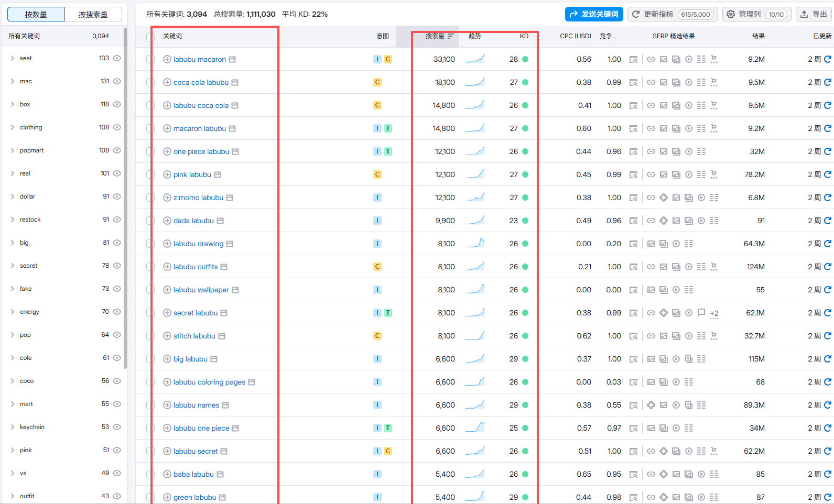Click SERP search icon in dada labubu row
Image resolution: width=834 pixels, height=504 pixels.
click(633, 221)
